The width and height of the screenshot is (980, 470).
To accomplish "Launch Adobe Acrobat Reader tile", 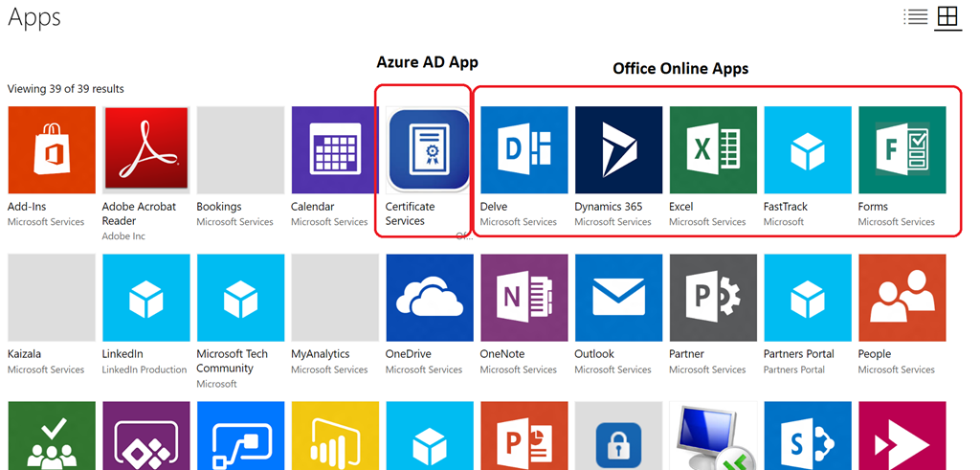I will click(146, 149).
